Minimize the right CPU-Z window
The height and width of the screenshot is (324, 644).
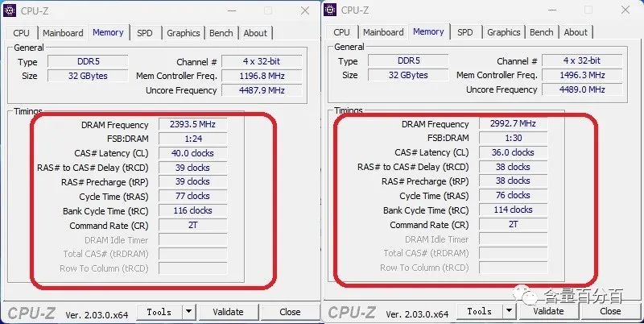[x=552, y=10]
